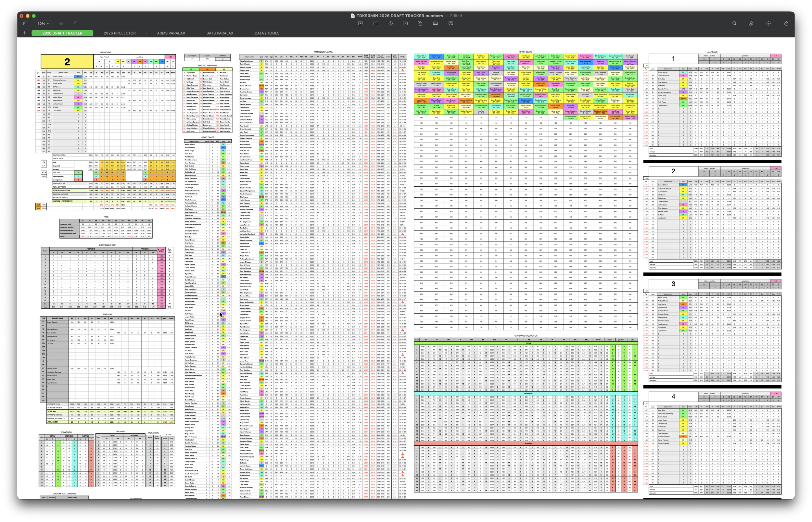This screenshot has height=522, width=812.
Task: Select the yellow cell showing pick number 2
Action: click(x=67, y=62)
